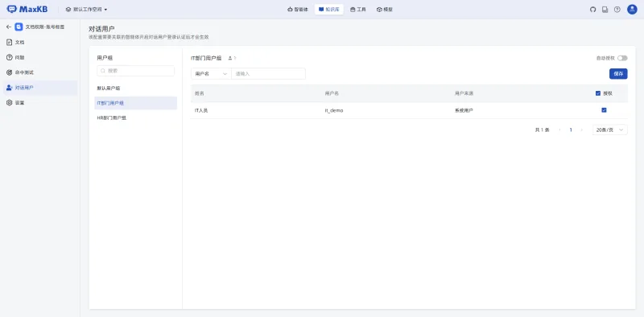This screenshot has width=644, height=317.
Task: Click the knowledge base blue icon
Action: point(19,27)
